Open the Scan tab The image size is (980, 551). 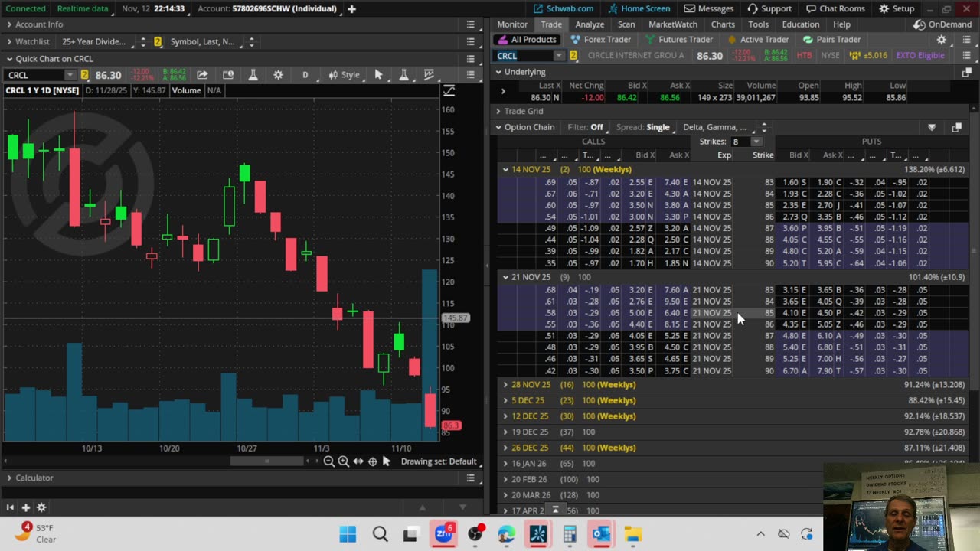coord(626,24)
